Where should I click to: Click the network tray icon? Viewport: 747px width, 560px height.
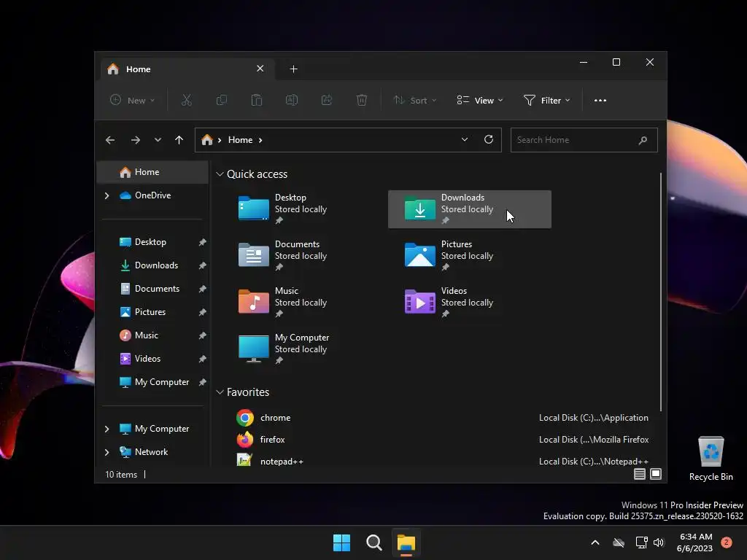tap(641, 542)
